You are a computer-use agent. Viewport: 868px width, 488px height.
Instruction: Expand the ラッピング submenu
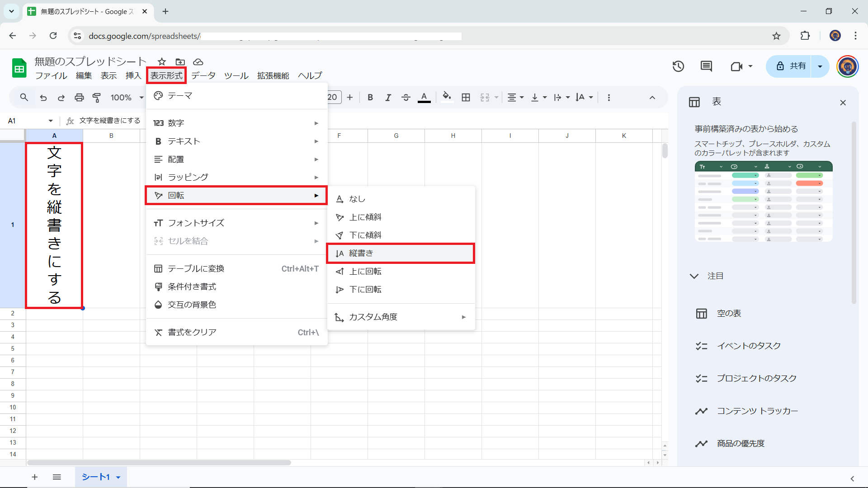click(x=237, y=177)
